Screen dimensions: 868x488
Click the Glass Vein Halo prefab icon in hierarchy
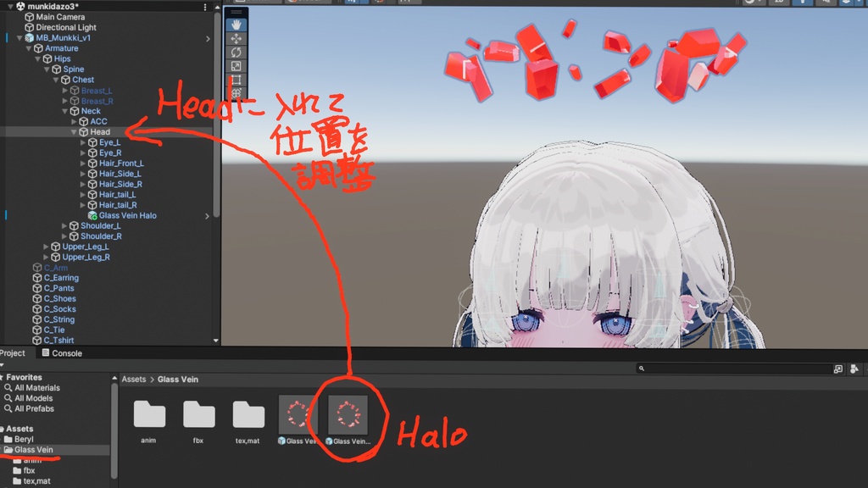coord(92,216)
